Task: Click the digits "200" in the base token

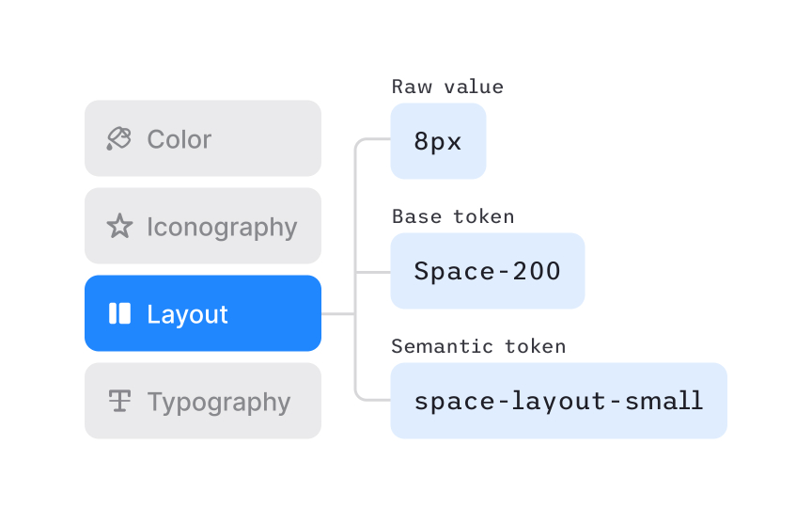Action: point(539,271)
